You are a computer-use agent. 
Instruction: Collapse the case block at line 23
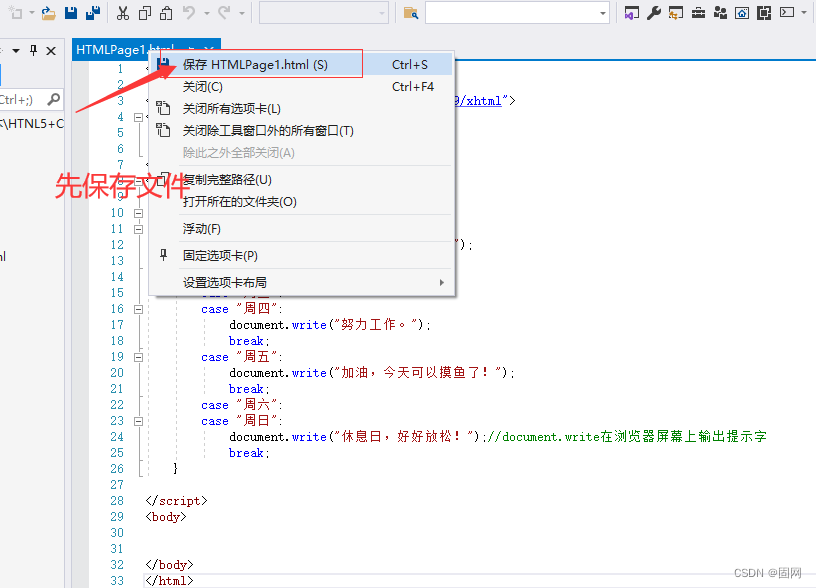coord(138,421)
